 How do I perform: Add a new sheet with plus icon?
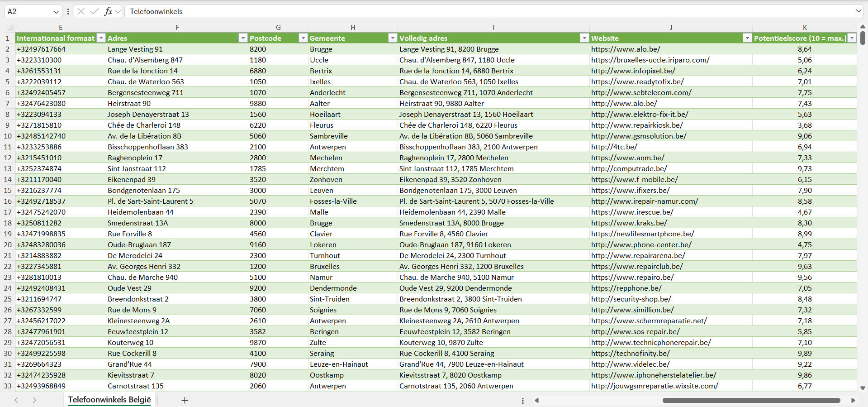(x=185, y=400)
